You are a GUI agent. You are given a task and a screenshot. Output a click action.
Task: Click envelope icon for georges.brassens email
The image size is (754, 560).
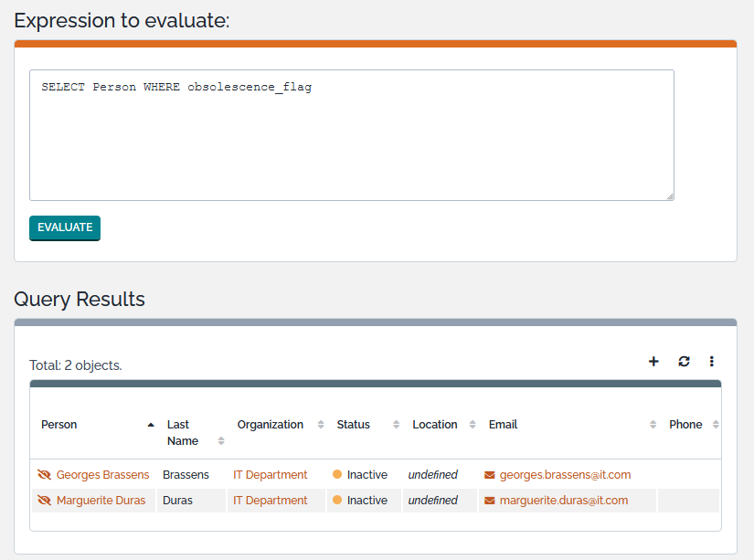(490, 475)
